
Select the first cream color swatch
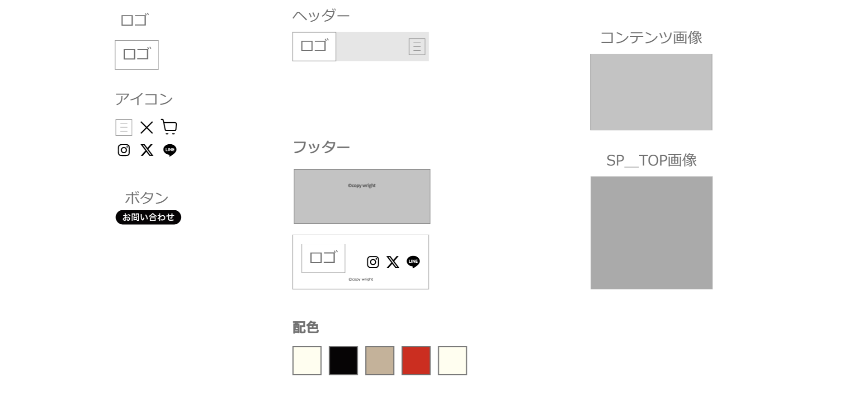point(307,360)
